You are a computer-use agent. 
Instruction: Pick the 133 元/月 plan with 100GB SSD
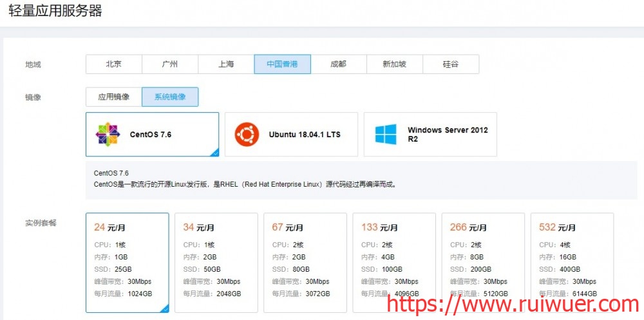click(394, 263)
